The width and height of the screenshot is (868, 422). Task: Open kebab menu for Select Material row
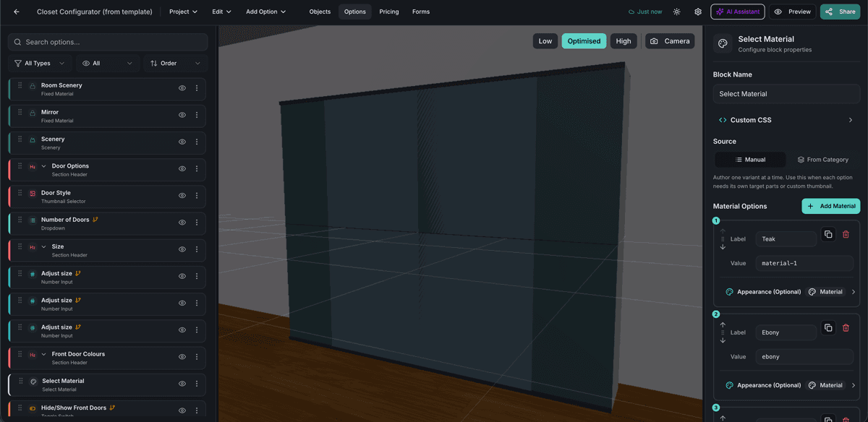click(x=197, y=384)
